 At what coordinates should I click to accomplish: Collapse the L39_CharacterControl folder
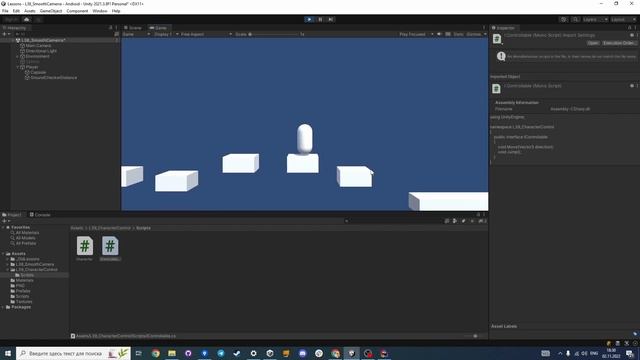coord(8,270)
